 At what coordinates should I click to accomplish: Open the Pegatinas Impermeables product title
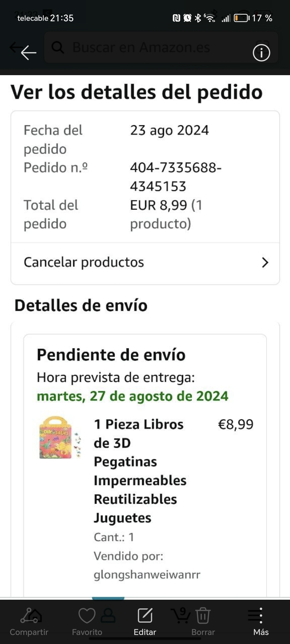(x=140, y=471)
